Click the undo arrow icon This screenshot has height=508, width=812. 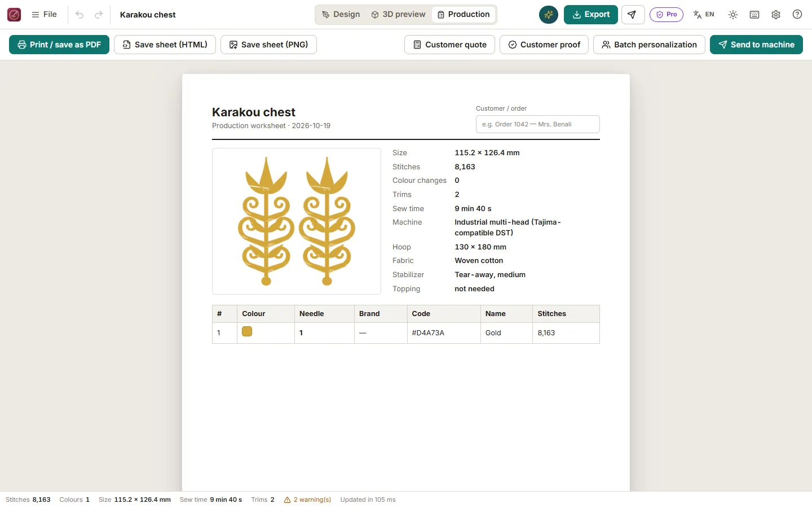pos(80,15)
